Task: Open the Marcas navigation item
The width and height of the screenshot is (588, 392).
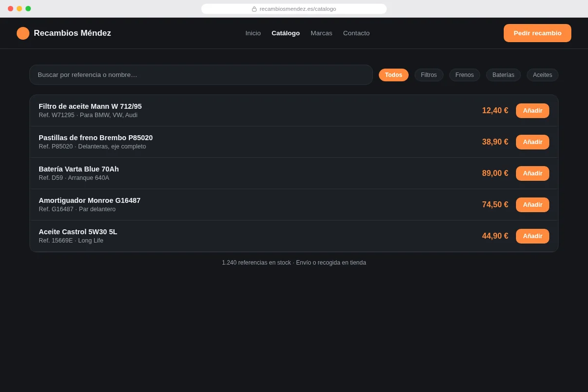Action: (321, 33)
